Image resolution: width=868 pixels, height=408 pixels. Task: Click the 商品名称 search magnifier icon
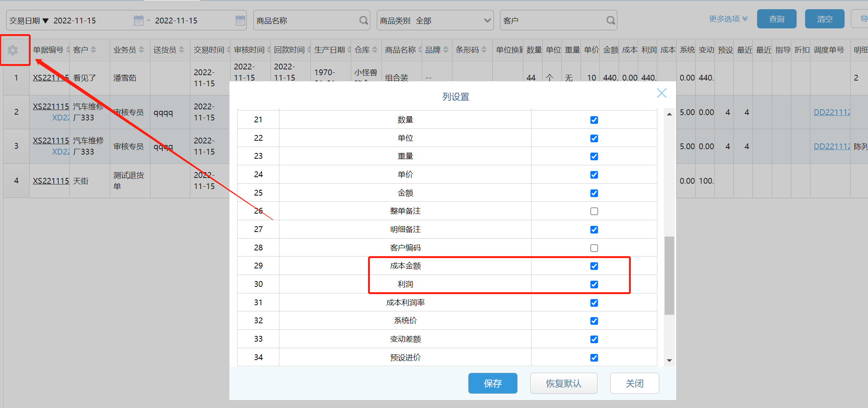[363, 20]
